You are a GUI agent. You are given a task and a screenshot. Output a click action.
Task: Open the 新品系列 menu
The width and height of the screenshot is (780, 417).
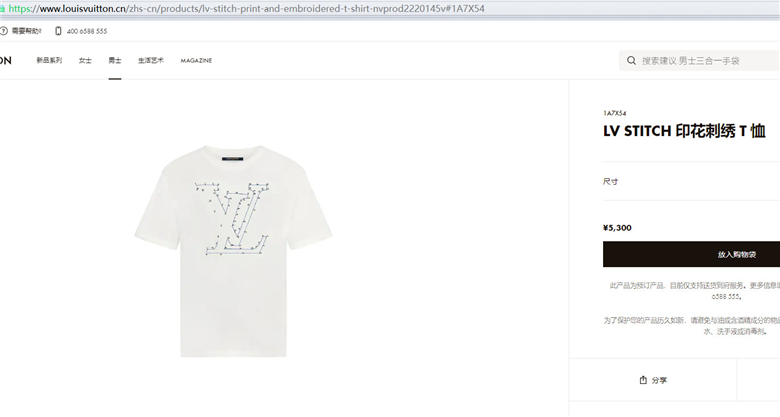coord(49,60)
